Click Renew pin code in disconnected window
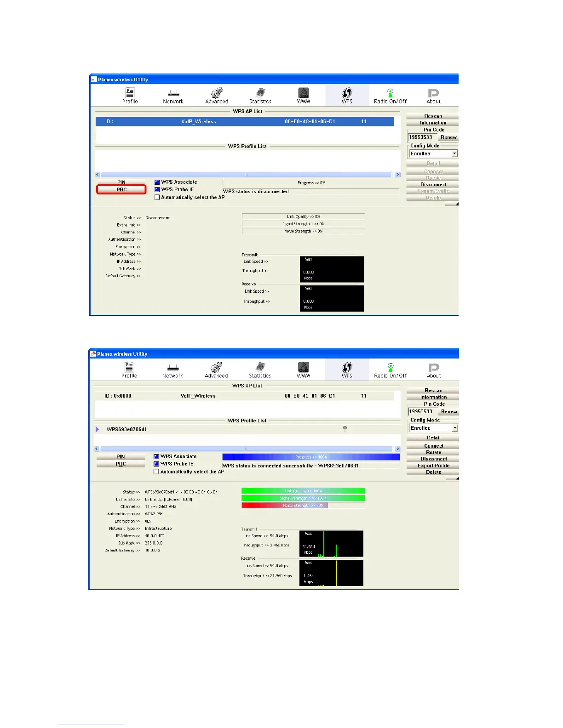This screenshot has width=563, height=728. [x=448, y=137]
